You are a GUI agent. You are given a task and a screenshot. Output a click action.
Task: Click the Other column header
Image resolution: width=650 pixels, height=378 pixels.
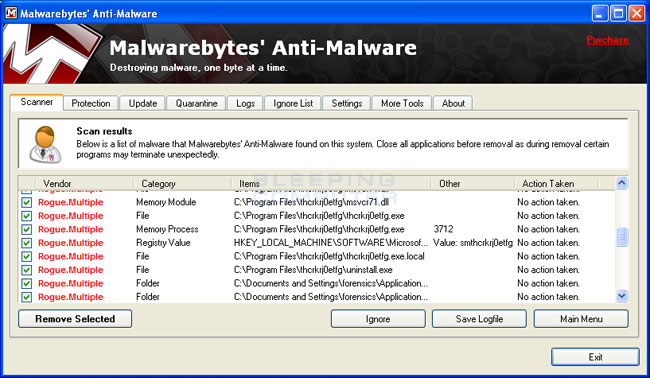[x=473, y=183]
